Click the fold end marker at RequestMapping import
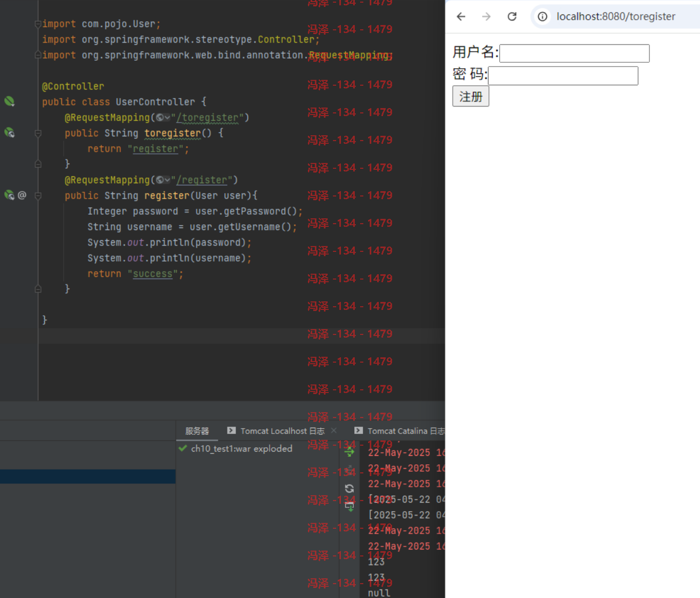This screenshot has height=598, width=700. (x=38, y=55)
